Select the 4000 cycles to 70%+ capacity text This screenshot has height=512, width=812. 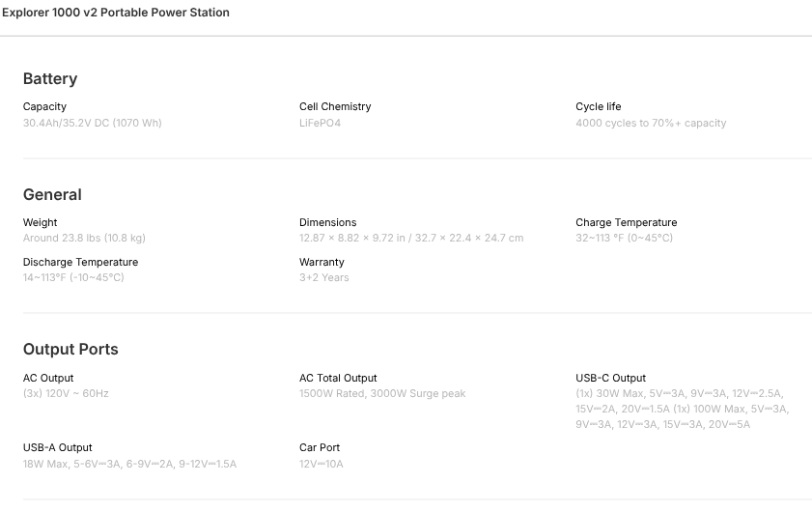651,123
